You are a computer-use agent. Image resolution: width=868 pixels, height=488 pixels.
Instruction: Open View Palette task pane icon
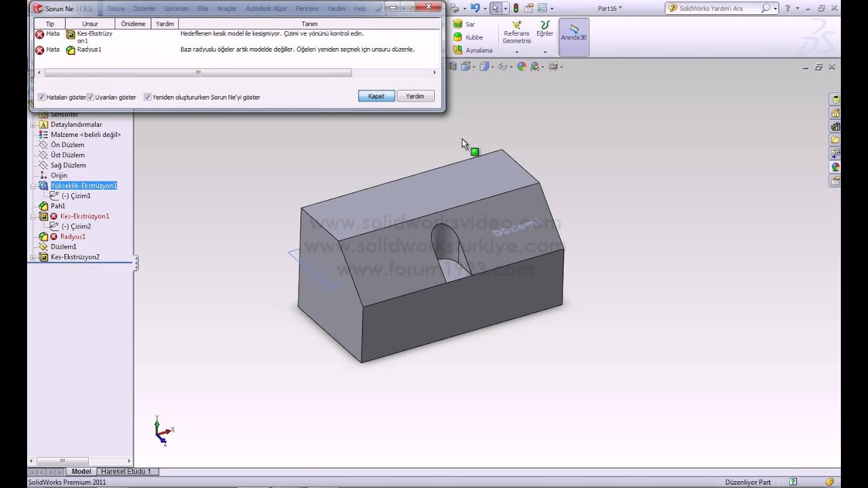pos(835,153)
